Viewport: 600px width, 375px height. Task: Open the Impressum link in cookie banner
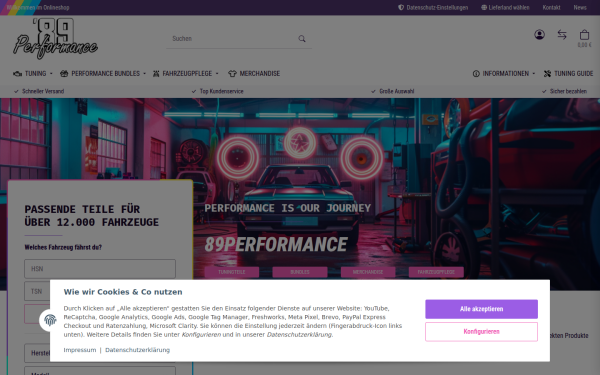pos(80,350)
